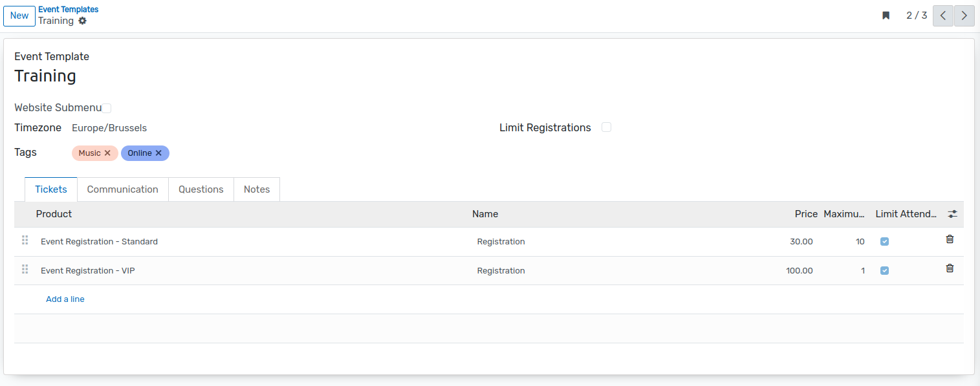980x386 pixels.
Task: Click the bookmark icon near record pager
Action: click(886, 16)
